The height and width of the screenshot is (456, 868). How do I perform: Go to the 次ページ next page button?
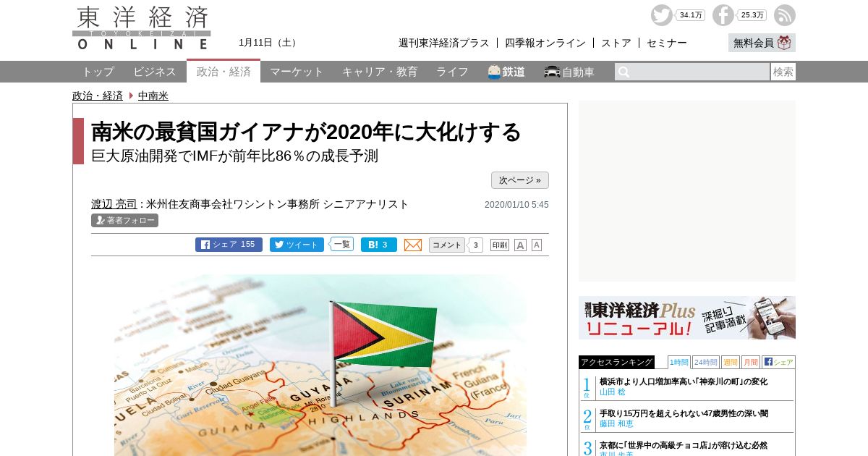pos(520,180)
